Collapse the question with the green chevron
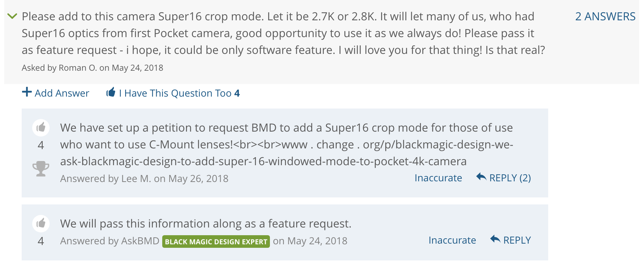Image resolution: width=644 pixels, height=266 pixels. click(x=12, y=16)
